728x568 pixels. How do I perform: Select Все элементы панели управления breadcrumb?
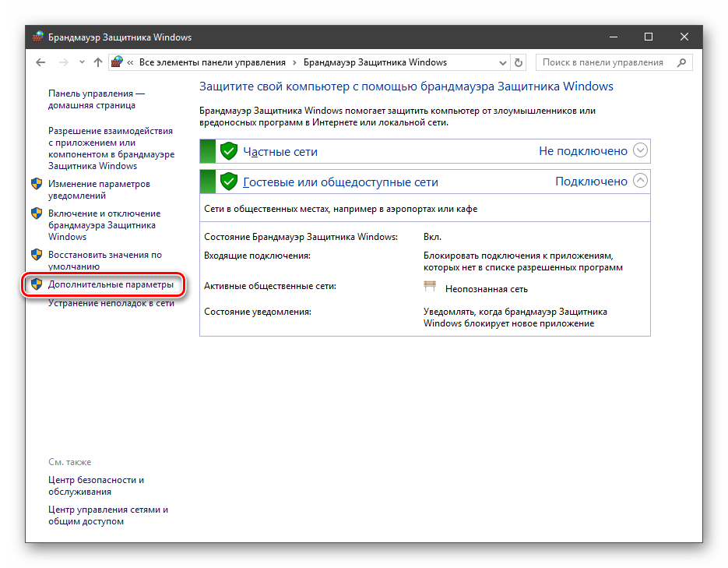click(x=212, y=62)
